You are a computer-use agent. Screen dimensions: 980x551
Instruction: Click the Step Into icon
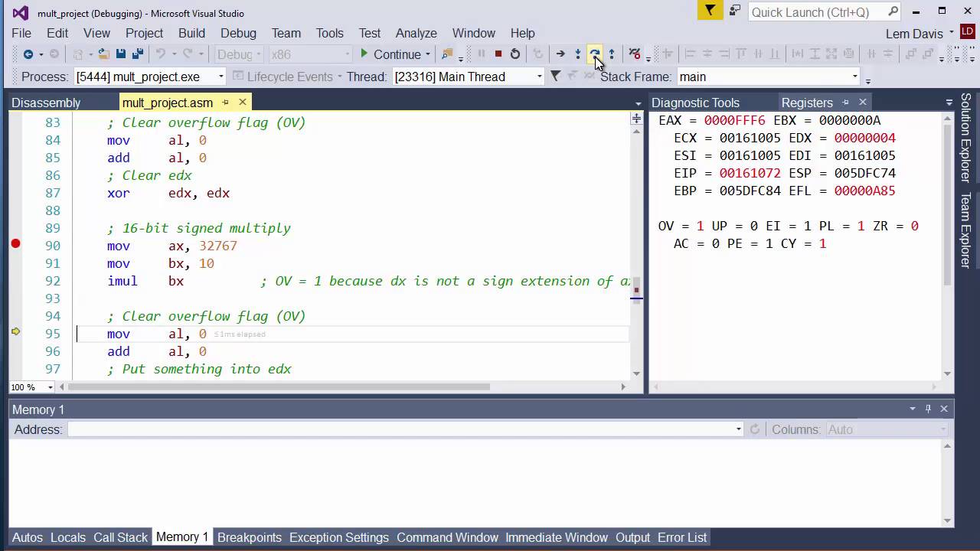pyautogui.click(x=578, y=54)
